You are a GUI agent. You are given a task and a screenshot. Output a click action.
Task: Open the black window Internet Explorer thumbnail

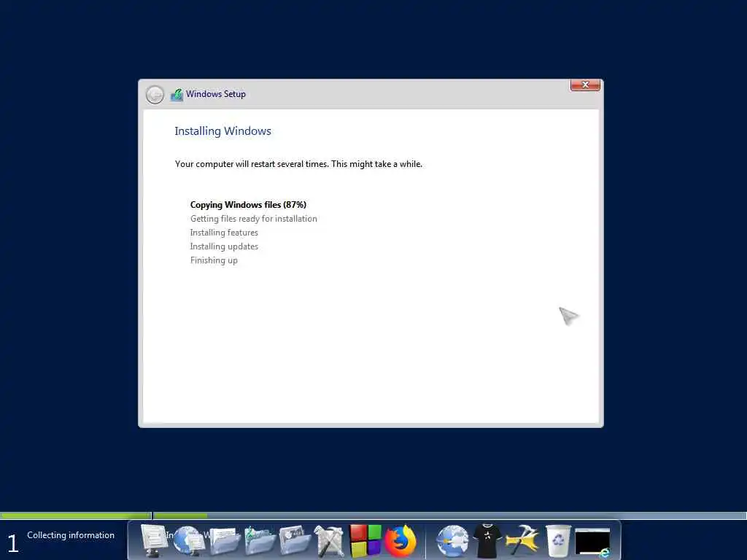[592, 542]
